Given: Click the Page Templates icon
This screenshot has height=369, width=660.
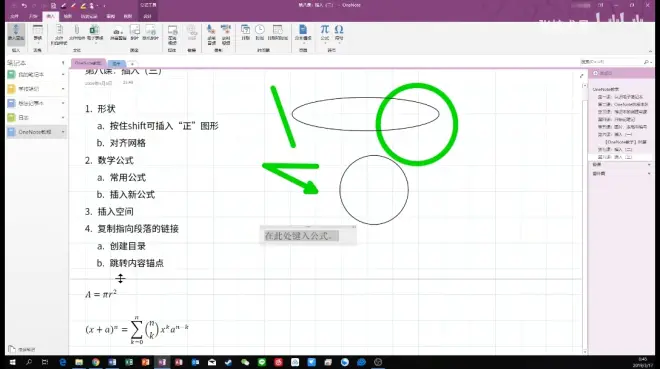Looking at the screenshot, I should pos(303,32).
